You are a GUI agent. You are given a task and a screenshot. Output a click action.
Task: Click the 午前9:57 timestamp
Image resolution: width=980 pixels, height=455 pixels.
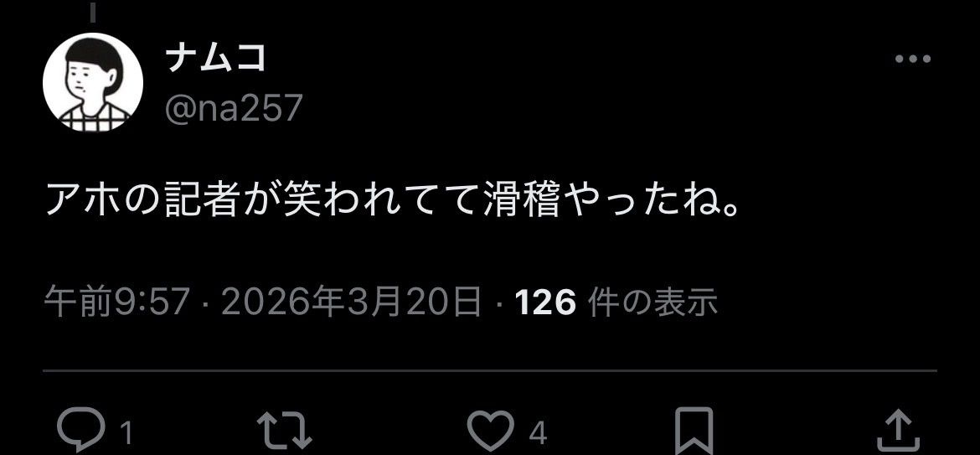pos(117,302)
